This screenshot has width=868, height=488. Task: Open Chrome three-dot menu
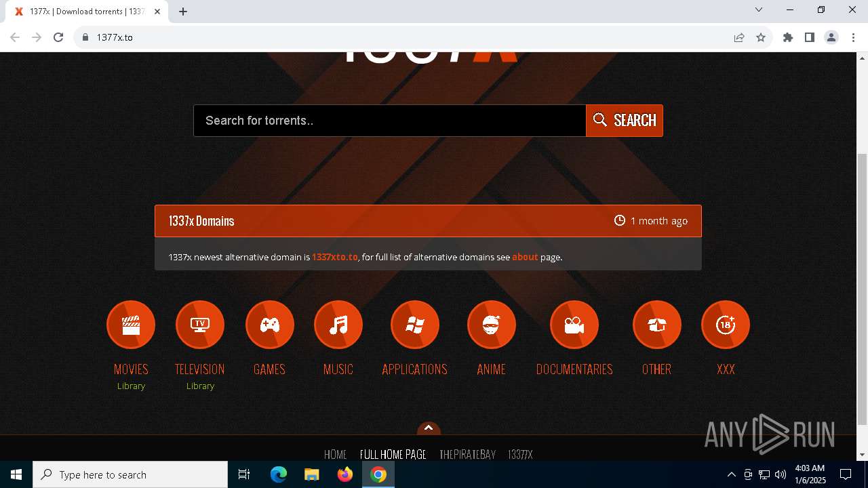point(853,37)
